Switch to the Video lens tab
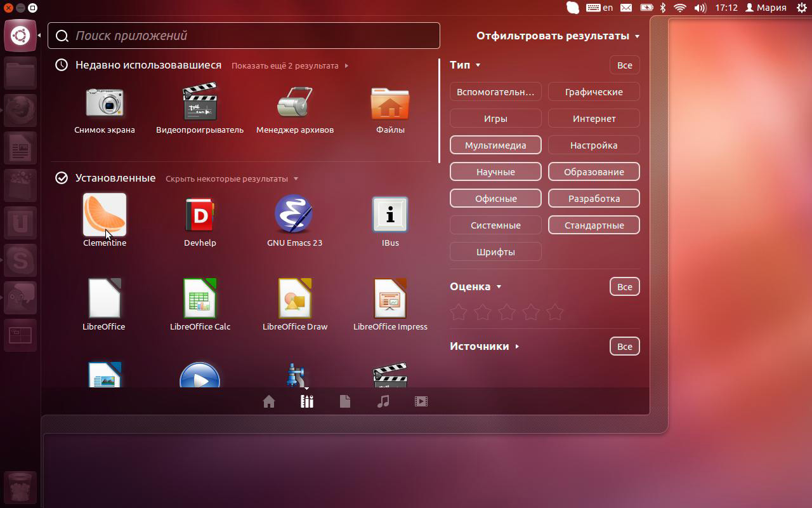This screenshot has height=508, width=812. (421, 401)
